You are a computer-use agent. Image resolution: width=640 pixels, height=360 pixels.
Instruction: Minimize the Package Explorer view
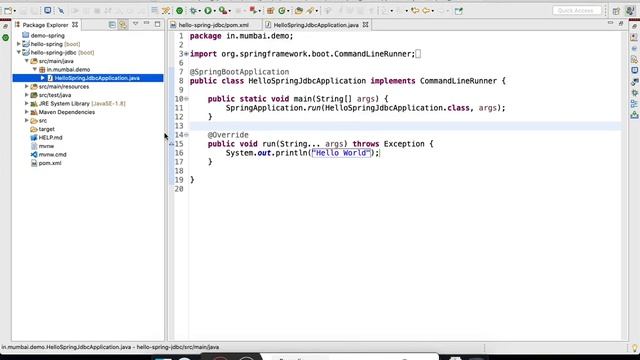pos(147,24)
